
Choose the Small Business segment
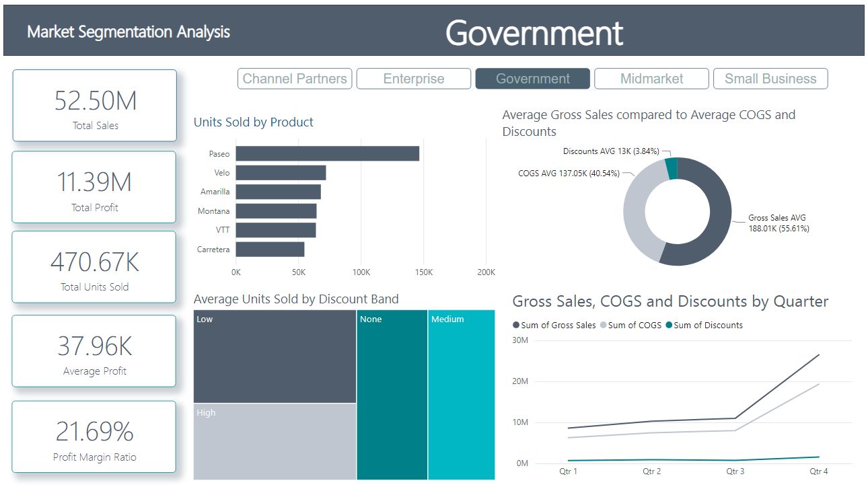[770, 79]
